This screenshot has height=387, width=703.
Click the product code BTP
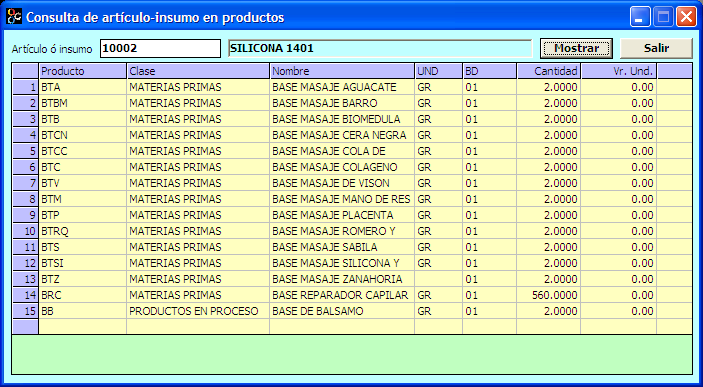82,215
